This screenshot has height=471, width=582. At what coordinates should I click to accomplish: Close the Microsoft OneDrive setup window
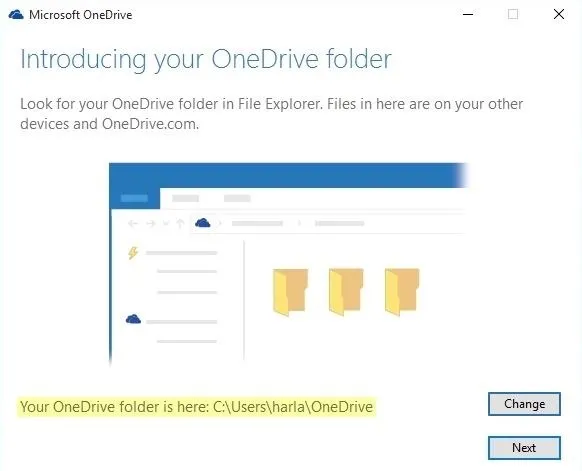tap(559, 14)
